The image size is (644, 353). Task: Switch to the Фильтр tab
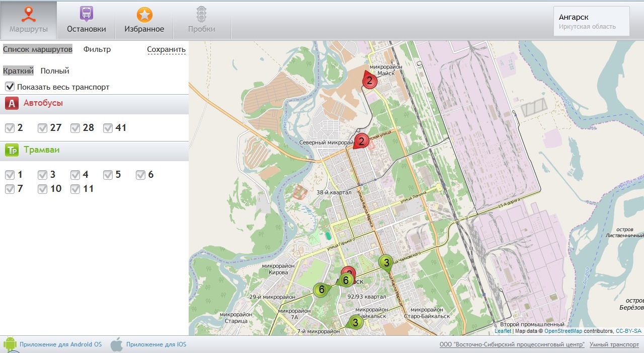coord(97,49)
